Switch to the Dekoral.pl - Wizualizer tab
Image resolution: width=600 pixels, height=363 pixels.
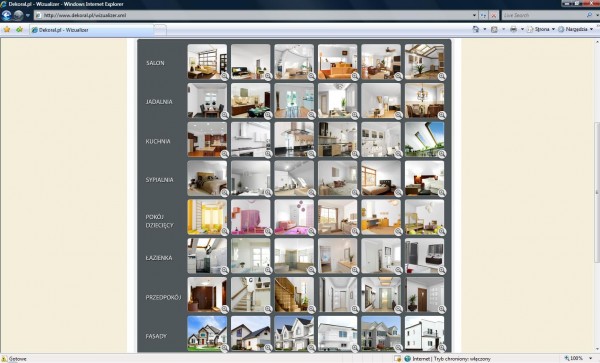pos(92,30)
